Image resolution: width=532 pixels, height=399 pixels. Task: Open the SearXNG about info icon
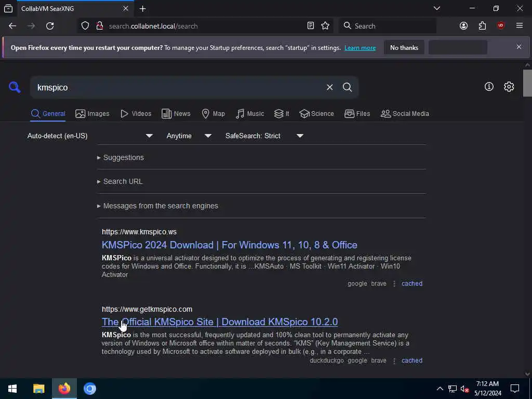pos(489,87)
